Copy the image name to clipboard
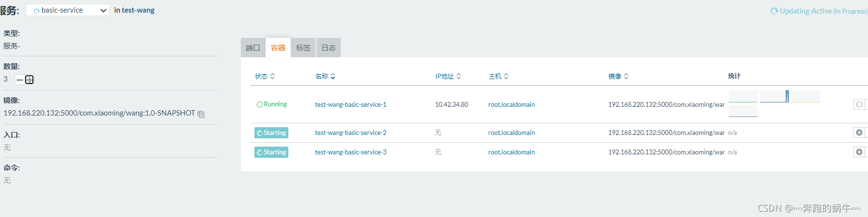868x217 pixels. pos(201,114)
